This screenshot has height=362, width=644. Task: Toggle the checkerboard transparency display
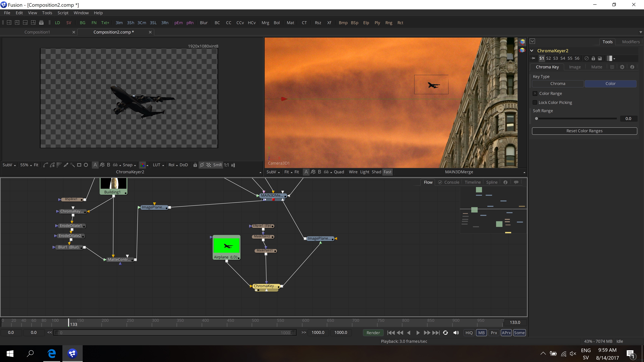(x=208, y=165)
